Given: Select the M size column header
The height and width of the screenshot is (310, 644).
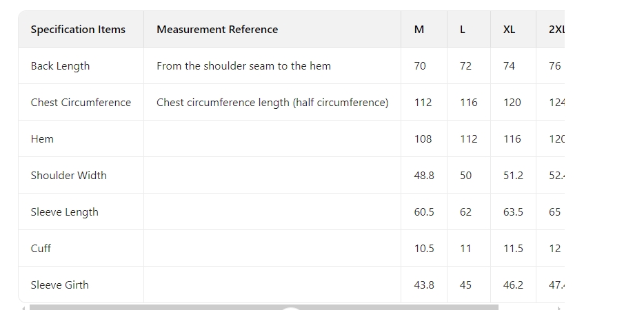Looking at the screenshot, I should 419,30.
